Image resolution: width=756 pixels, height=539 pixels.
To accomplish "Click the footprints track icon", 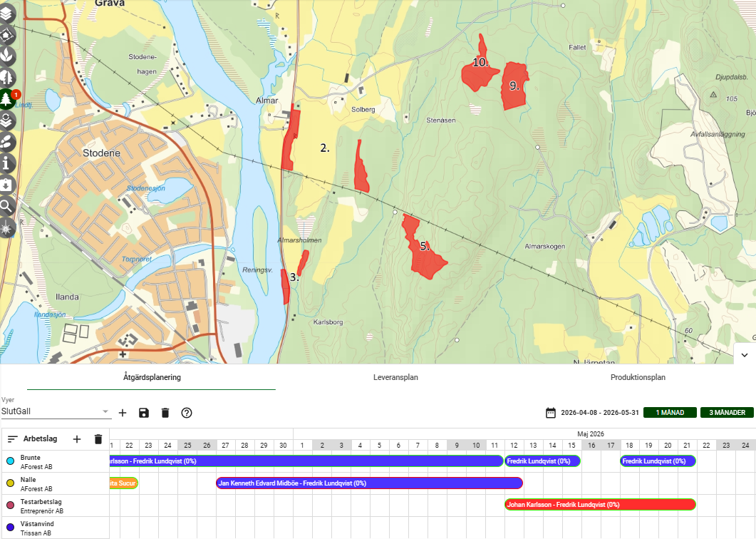I will click(7, 141).
